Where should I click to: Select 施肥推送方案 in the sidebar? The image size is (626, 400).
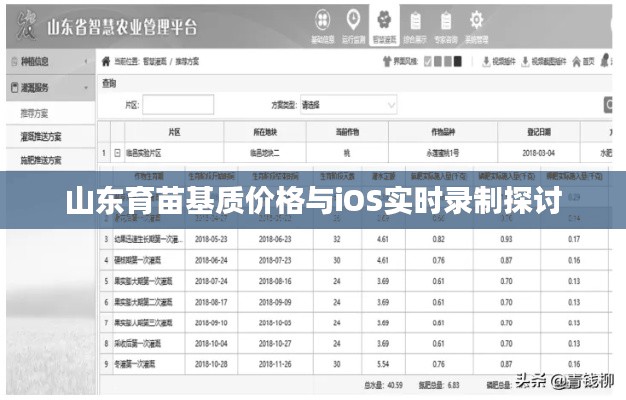(x=41, y=160)
